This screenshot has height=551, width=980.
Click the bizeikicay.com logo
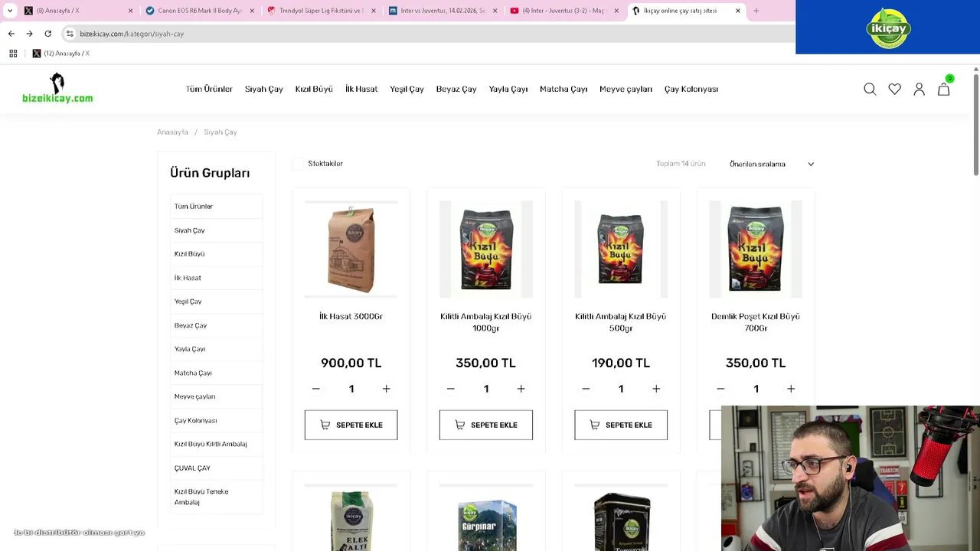coord(57,89)
